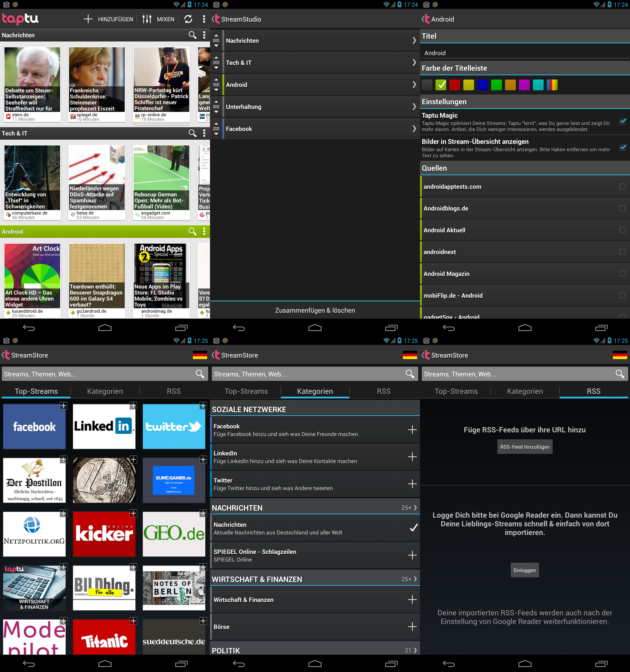Viewport: 630px width, 672px height.
Task: Click search icon in Tech & IT header
Action: 192,133
